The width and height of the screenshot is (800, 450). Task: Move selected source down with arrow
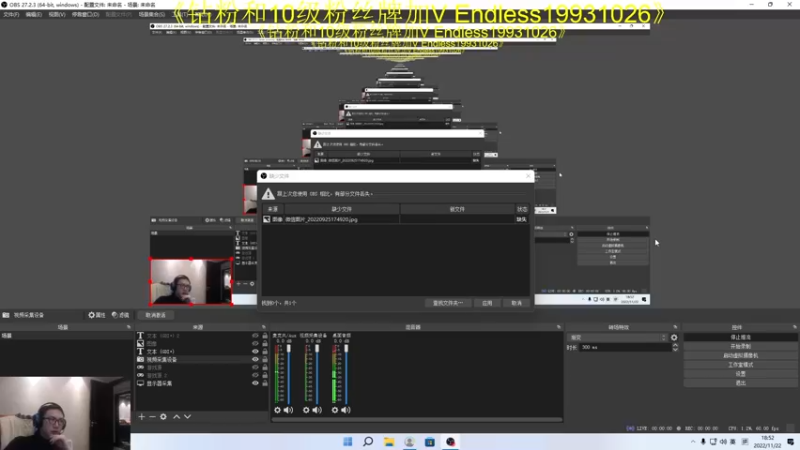click(x=188, y=417)
